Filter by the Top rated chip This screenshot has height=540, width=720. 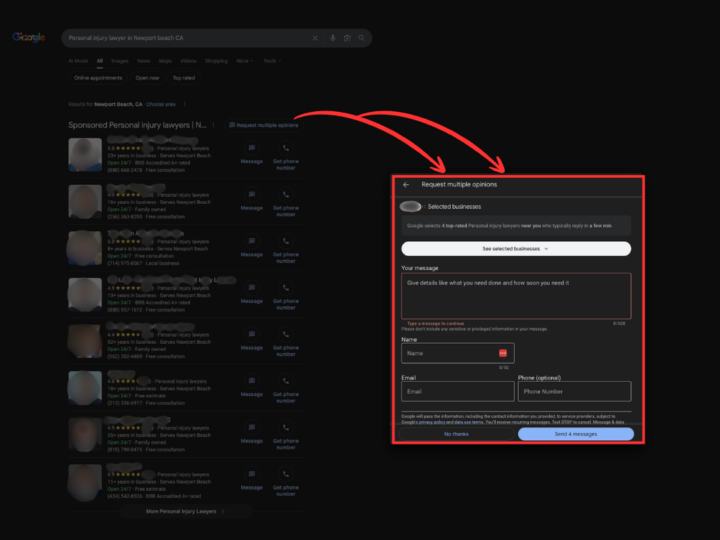pyautogui.click(x=184, y=78)
